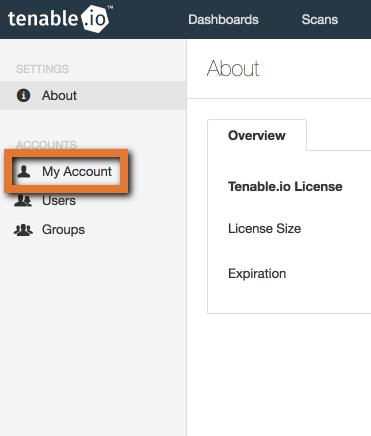This screenshot has width=371, height=436.
Task: Click the Users two-person icon
Action: coord(23,201)
